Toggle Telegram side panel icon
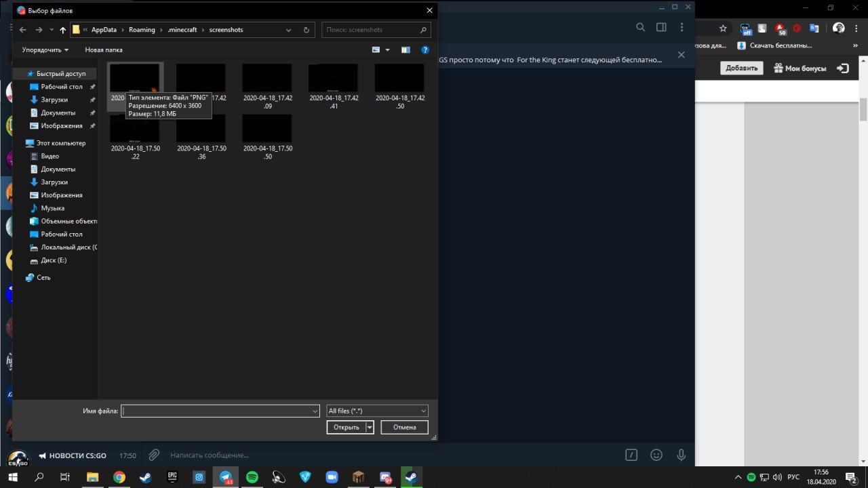868x488 pixels. point(661,27)
